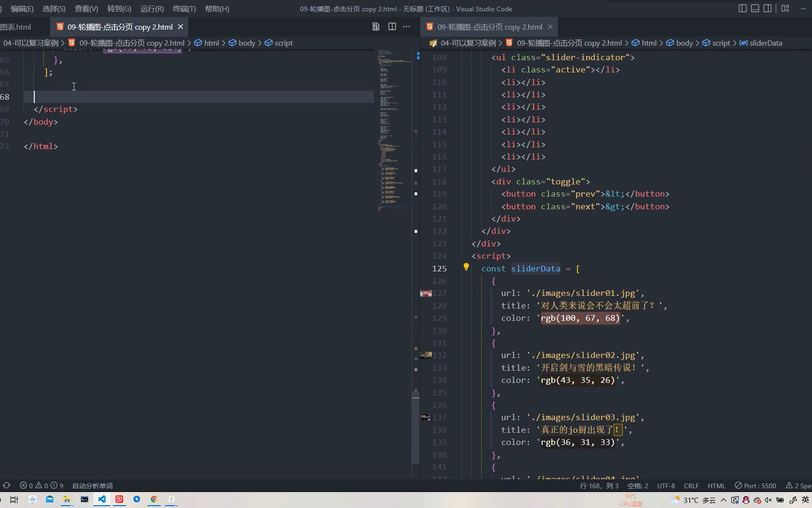
Task: Click slider03.jpg image preview in gutter
Action: click(425, 417)
